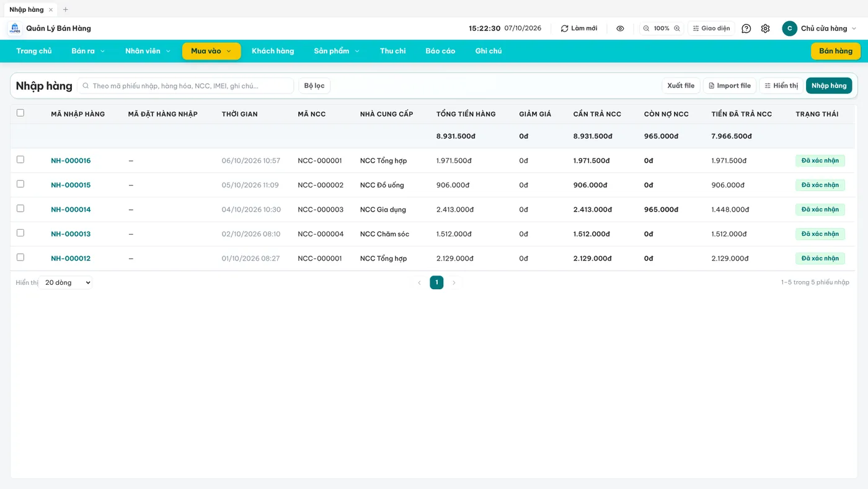
Task: Focus the search box for phiếu nhập
Action: pyautogui.click(x=185, y=86)
